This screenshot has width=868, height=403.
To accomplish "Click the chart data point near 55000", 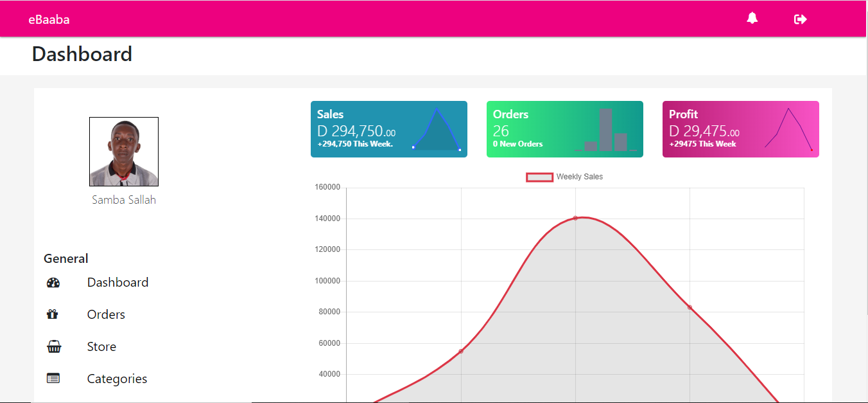I will [461, 351].
